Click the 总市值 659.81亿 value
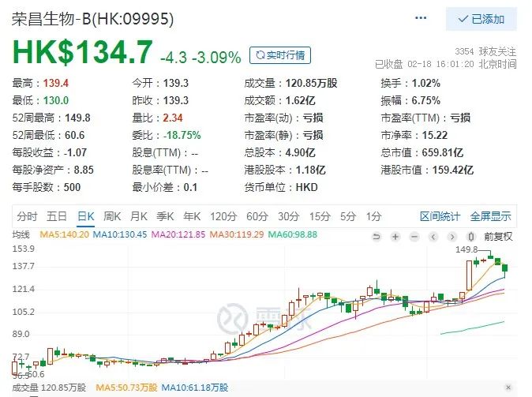 click(x=443, y=152)
